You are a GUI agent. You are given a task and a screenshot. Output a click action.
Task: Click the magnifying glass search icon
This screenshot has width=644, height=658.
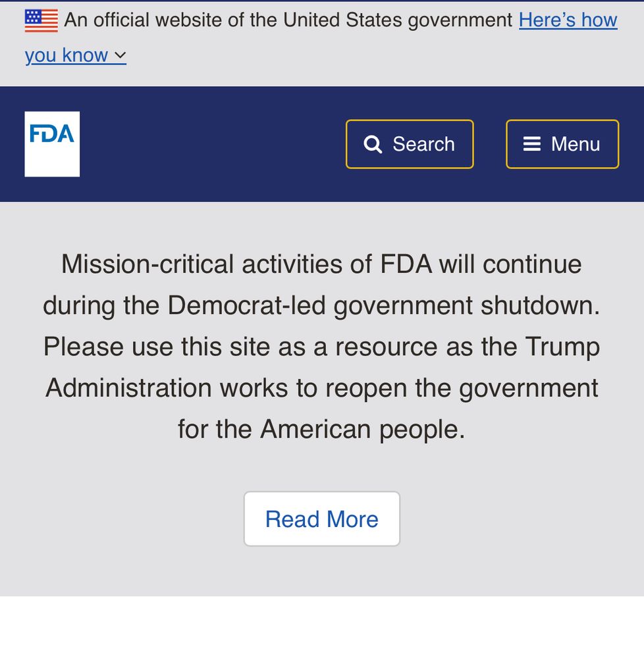pyautogui.click(x=373, y=144)
